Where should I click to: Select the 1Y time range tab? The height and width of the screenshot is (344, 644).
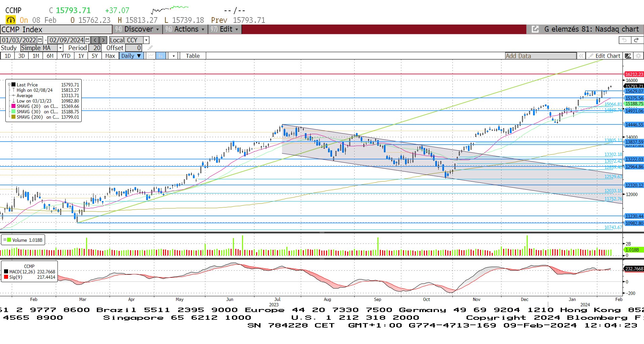pyautogui.click(x=81, y=56)
